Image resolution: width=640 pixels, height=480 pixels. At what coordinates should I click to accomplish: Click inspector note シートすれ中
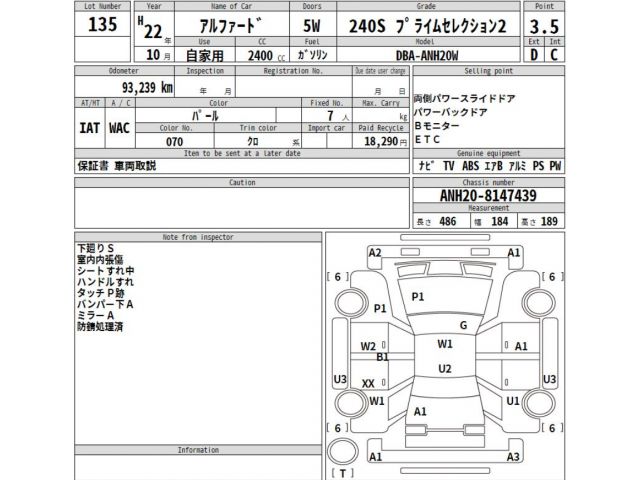[106, 271]
